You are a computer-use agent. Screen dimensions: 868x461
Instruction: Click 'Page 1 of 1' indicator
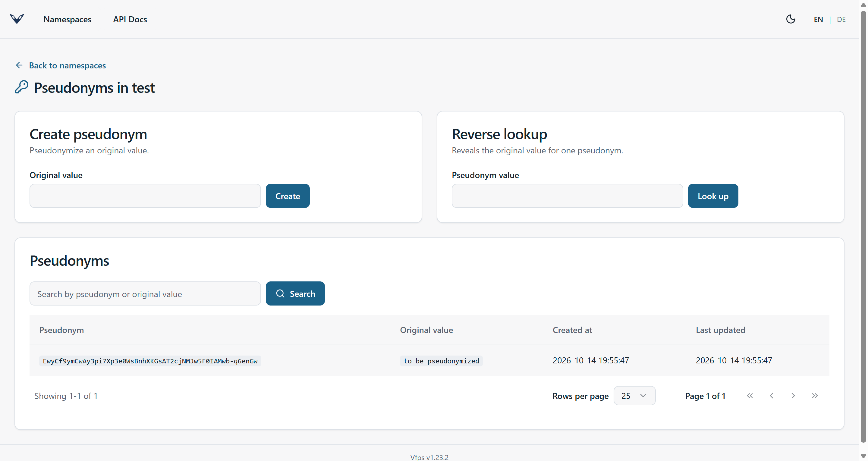[x=705, y=396]
